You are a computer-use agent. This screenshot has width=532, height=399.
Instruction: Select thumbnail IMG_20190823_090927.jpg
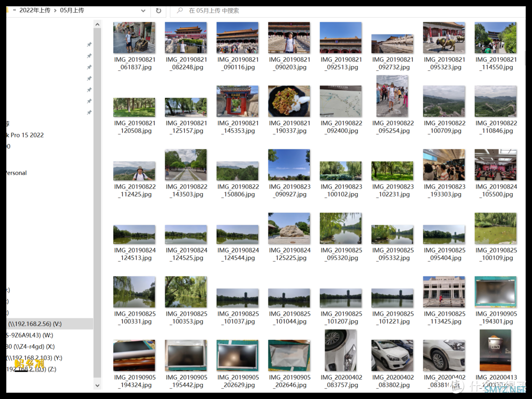[x=289, y=165]
